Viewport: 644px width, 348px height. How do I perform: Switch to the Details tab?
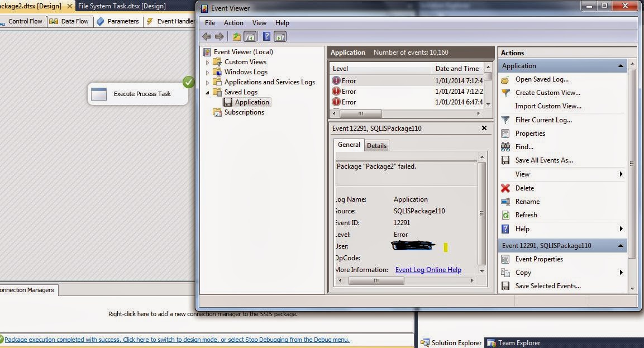[x=376, y=145]
